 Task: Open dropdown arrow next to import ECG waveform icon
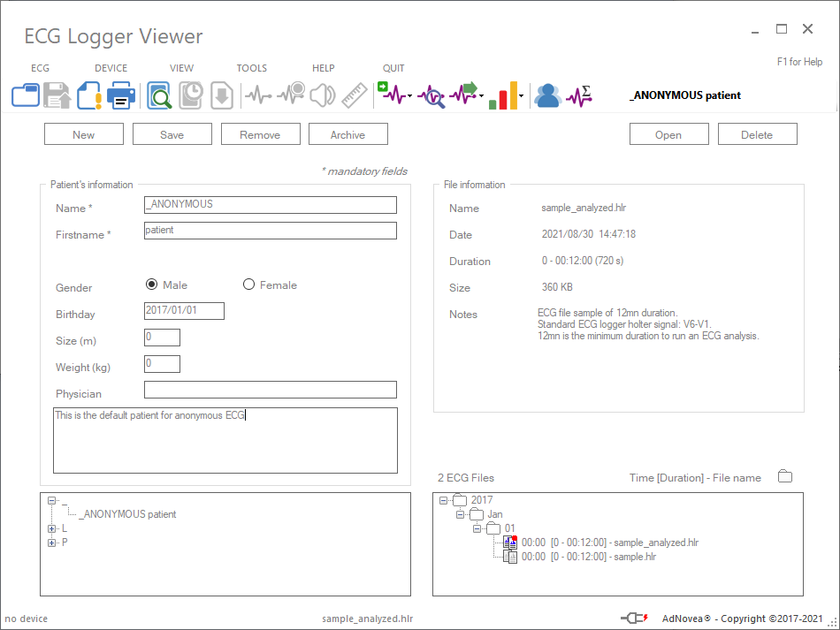409,96
